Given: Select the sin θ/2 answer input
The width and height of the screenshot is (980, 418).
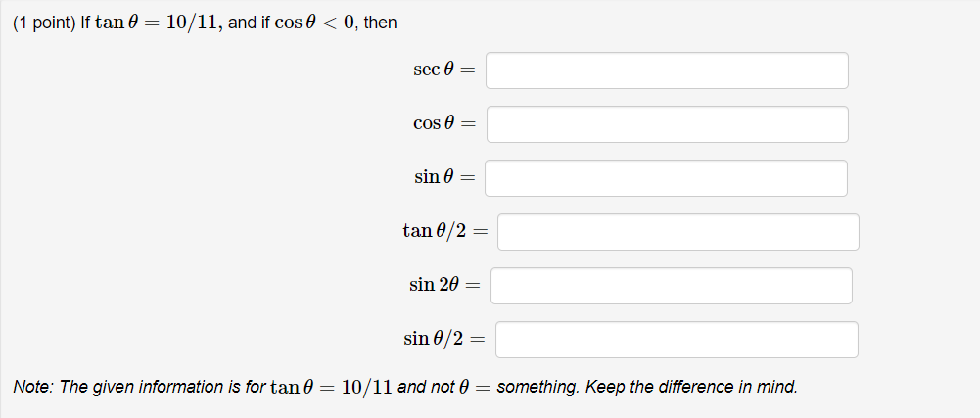Looking at the screenshot, I should 677,340.
